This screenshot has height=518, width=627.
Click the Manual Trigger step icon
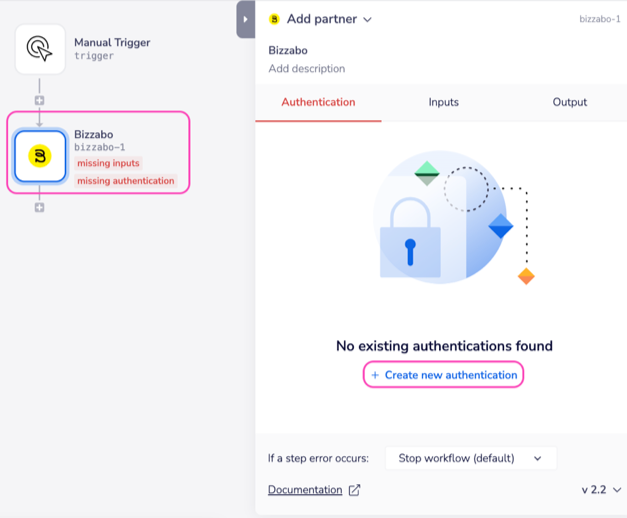click(x=40, y=49)
